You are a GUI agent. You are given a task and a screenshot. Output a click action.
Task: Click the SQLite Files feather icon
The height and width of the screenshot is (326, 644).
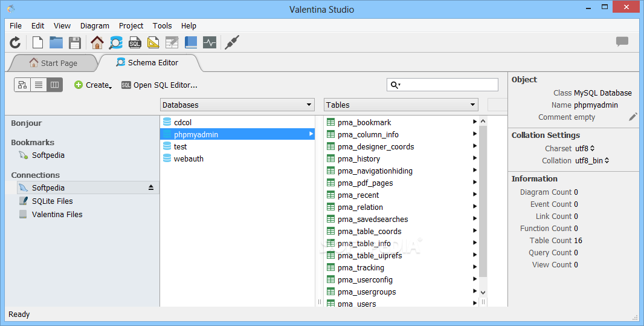(x=24, y=201)
